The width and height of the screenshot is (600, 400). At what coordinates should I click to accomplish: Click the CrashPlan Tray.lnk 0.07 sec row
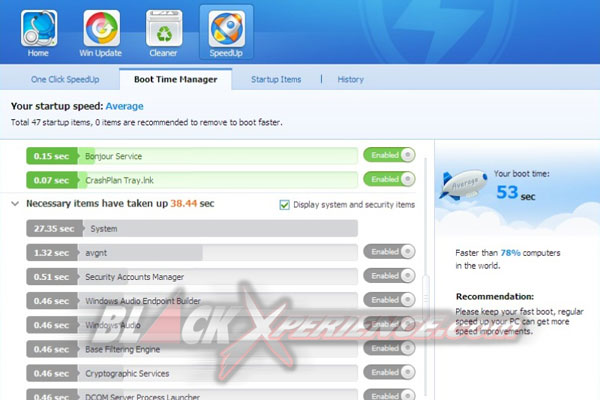click(x=192, y=180)
